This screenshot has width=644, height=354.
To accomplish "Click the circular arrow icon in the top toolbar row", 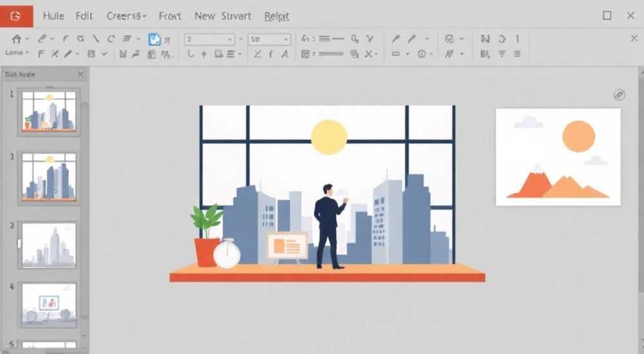I will point(502,39).
